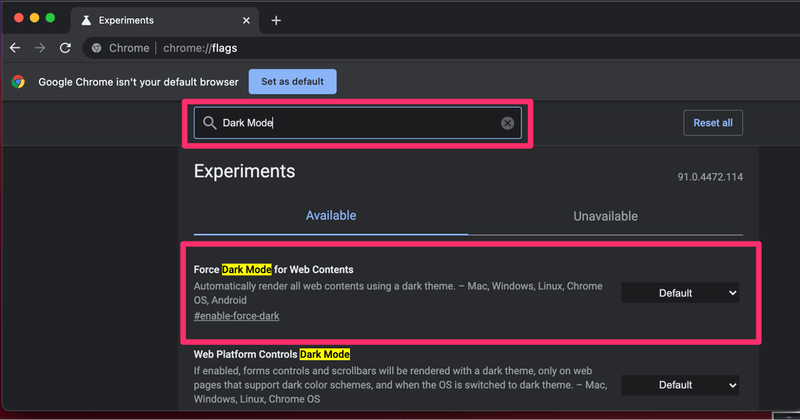Click the back navigation arrow
The width and height of the screenshot is (800, 420).
[15, 47]
